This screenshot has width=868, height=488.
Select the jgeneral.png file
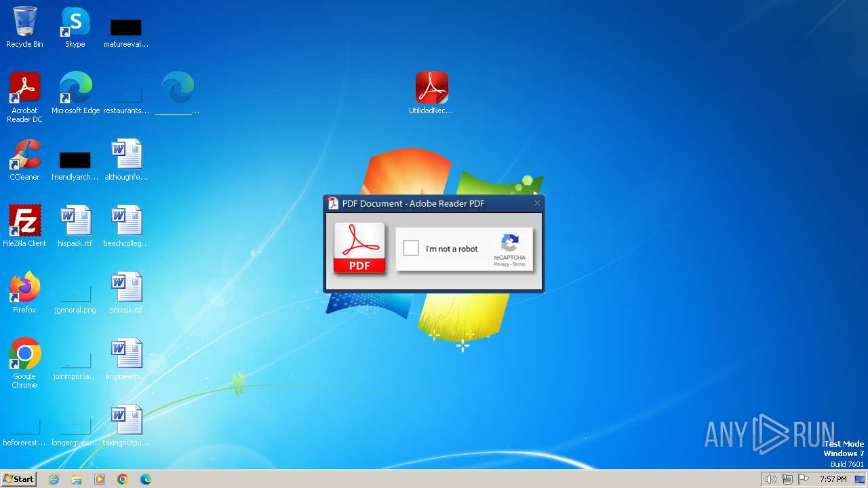(x=75, y=301)
